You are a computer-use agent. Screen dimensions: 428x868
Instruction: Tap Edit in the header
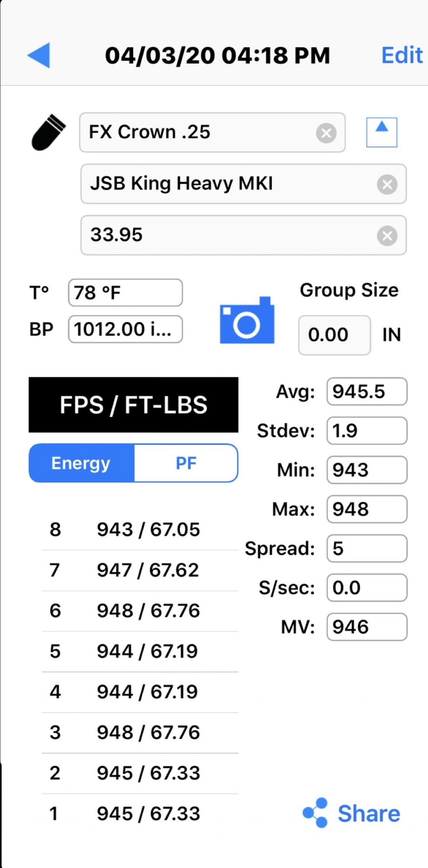pyautogui.click(x=402, y=55)
